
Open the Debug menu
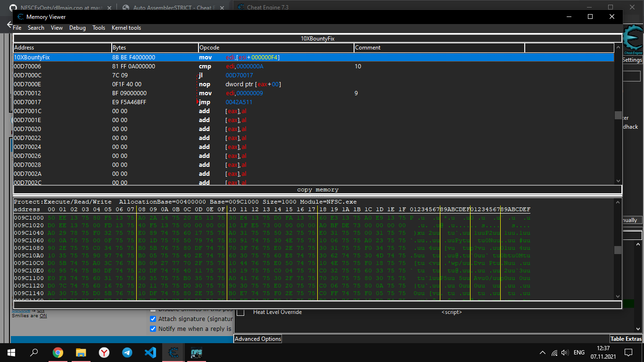77,28
